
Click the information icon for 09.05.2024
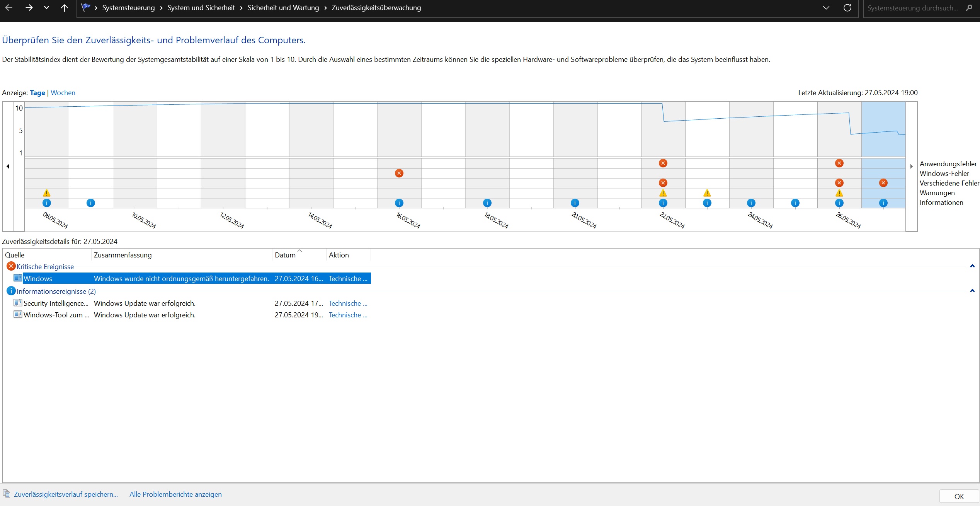pos(91,203)
